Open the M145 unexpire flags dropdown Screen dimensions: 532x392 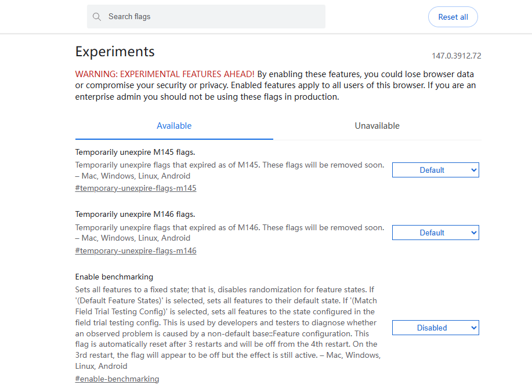click(x=435, y=170)
